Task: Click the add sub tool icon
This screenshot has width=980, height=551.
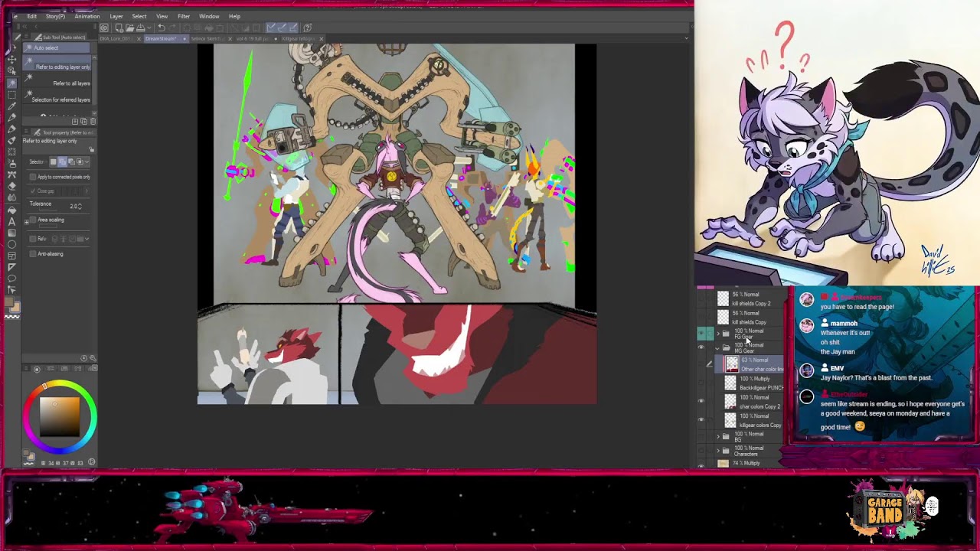Action: pos(74,121)
